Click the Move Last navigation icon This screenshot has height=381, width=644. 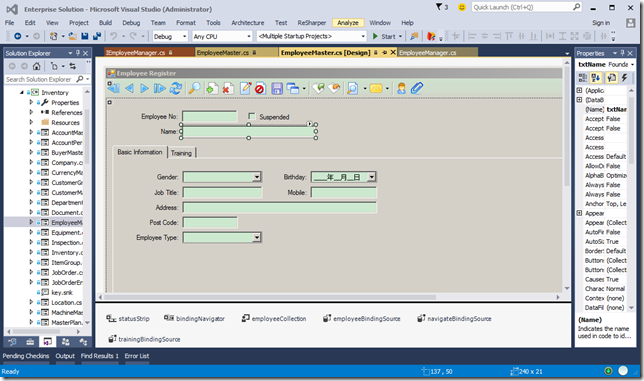click(x=159, y=88)
